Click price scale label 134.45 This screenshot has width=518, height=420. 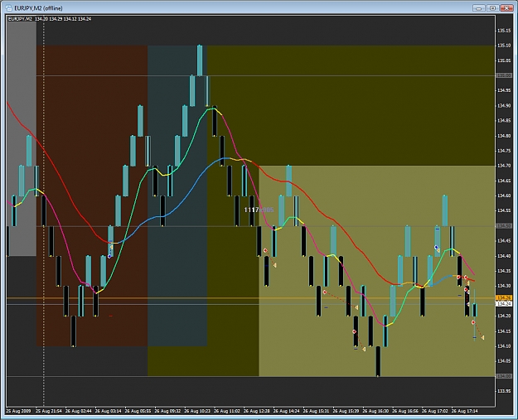pyautogui.click(x=504, y=241)
